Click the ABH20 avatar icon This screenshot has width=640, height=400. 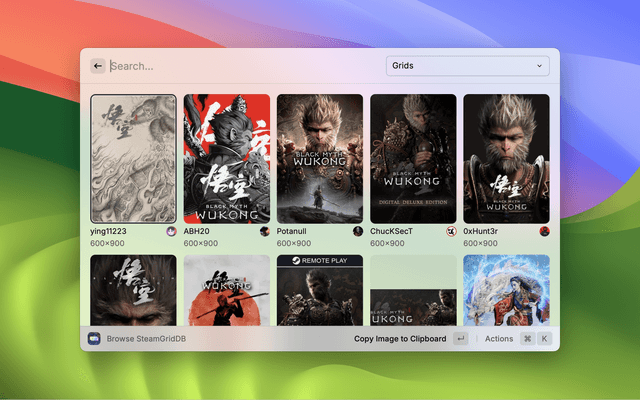pyautogui.click(x=264, y=231)
